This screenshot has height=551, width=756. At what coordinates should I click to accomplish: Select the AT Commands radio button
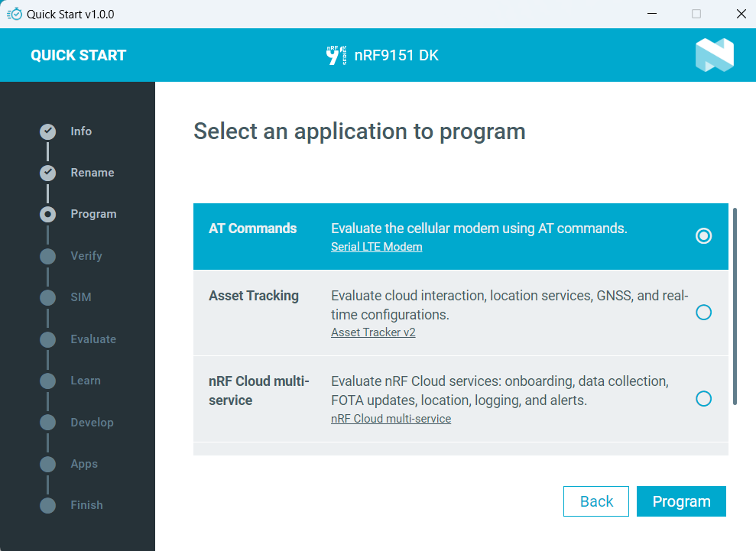point(703,235)
